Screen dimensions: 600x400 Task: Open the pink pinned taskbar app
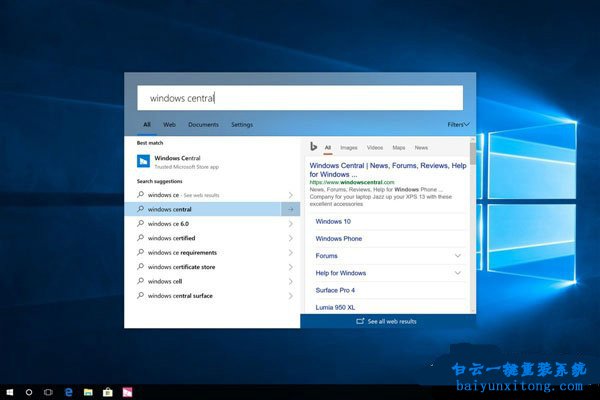coord(127,392)
